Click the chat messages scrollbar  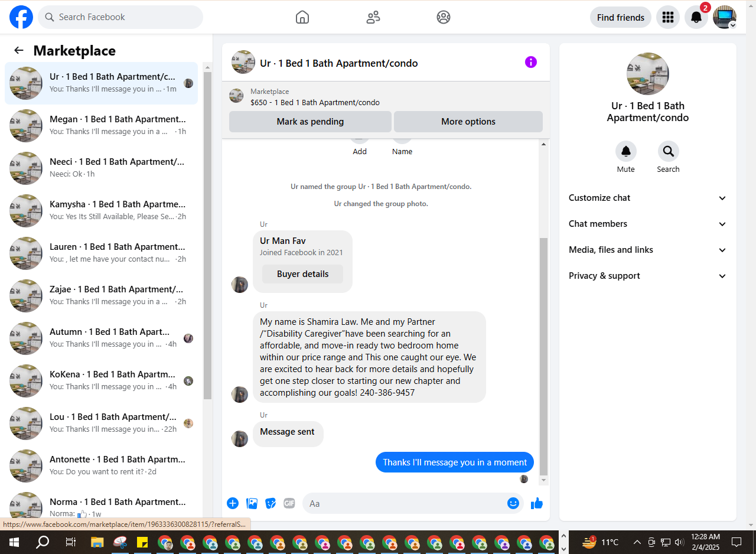pos(544,356)
